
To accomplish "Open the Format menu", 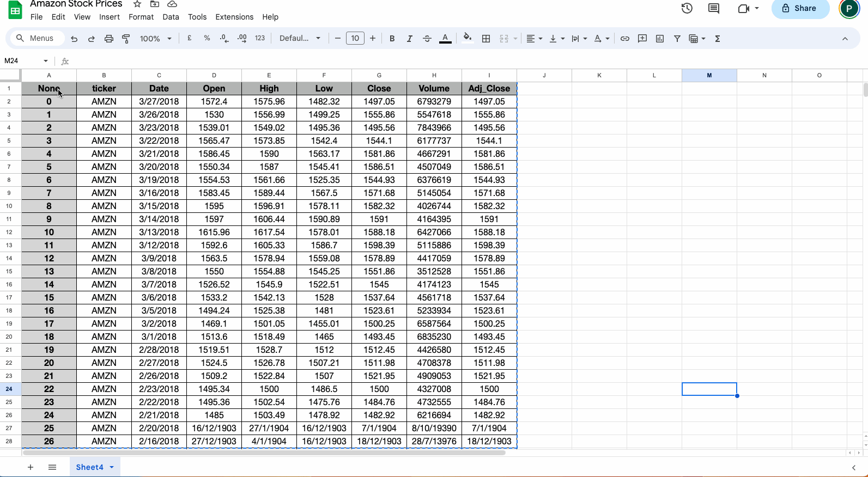I will (x=141, y=17).
